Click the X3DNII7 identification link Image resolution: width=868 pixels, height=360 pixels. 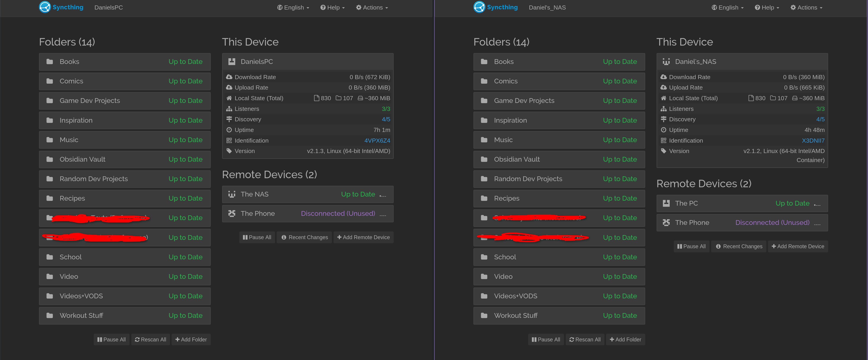click(813, 141)
